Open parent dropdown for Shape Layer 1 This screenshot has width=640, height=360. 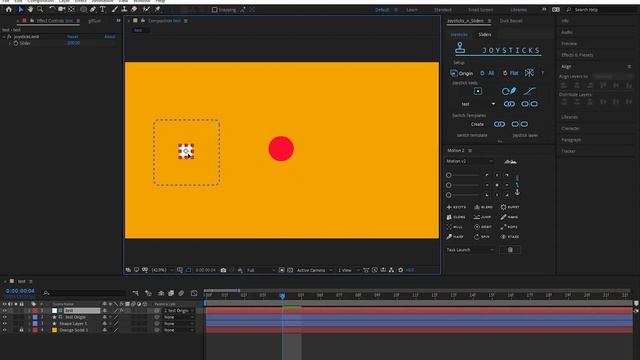(179, 324)
